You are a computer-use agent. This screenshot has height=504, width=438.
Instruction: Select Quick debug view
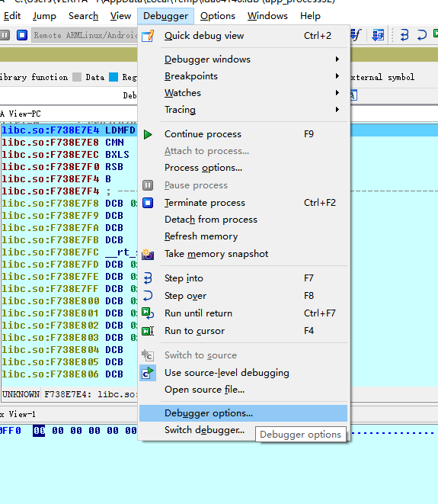point(244,36)
